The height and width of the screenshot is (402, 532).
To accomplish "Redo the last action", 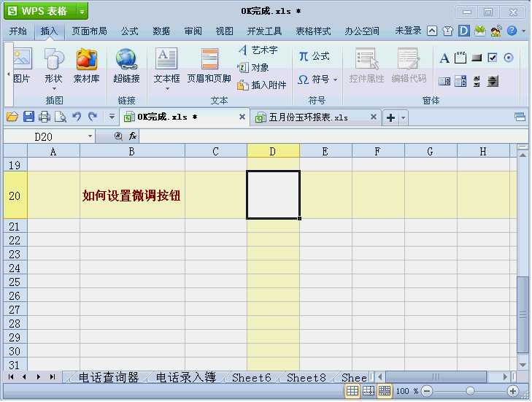I will coord(93,117).
